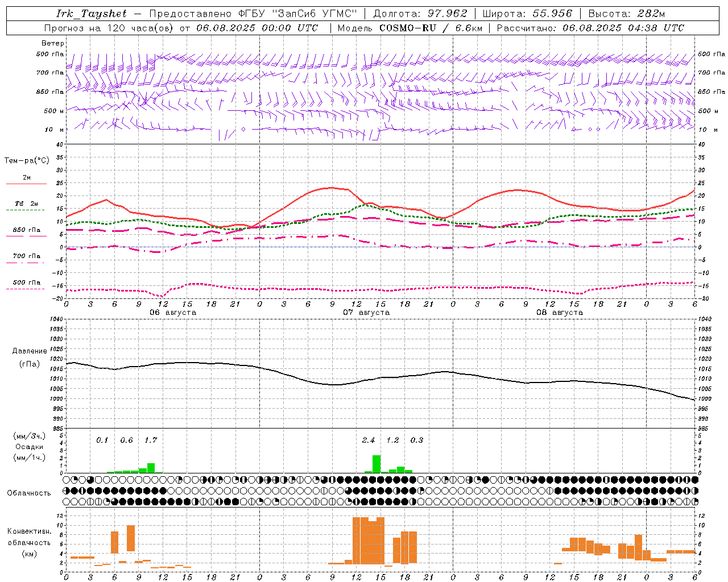Screen dimensions: 728x582
Task: Click the Td 2м dew point legend entry
Action: point(26,203)
